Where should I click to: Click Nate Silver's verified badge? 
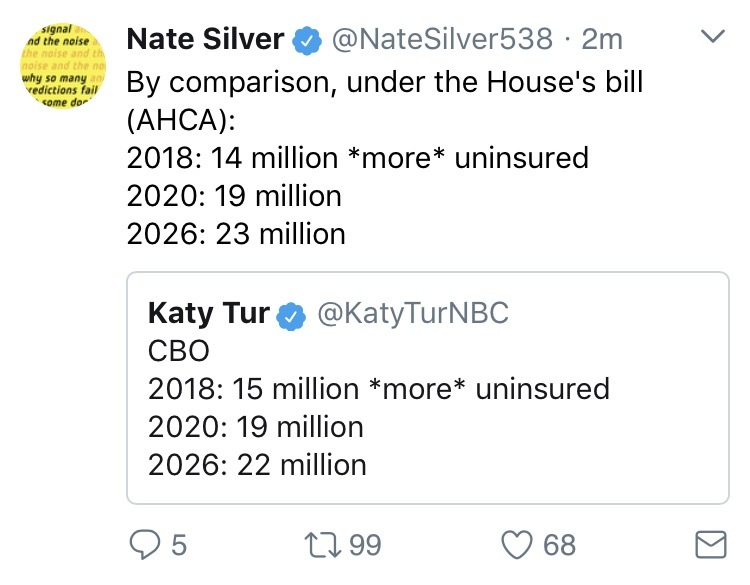[x=305, y=41]
